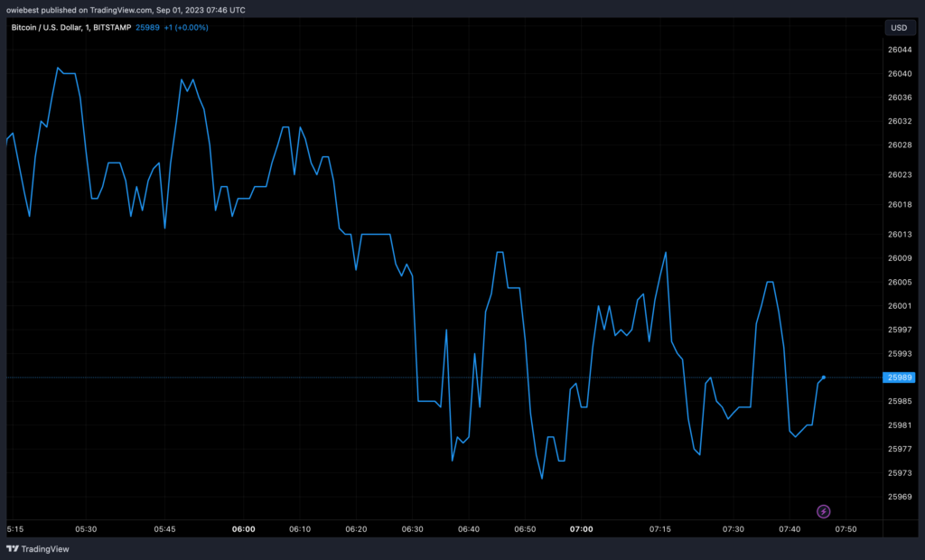Click the highlighted 25989 current price label

point(899,377)
